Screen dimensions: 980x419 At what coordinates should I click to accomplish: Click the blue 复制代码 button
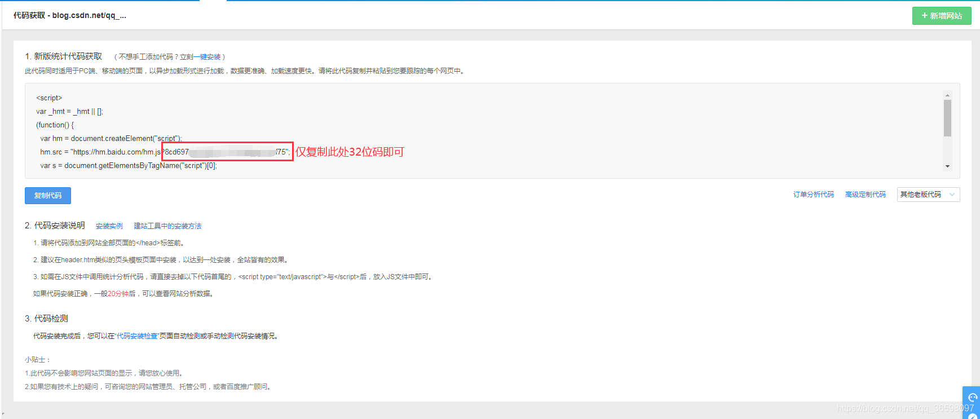pyautogui.click(x=48, y=196)
